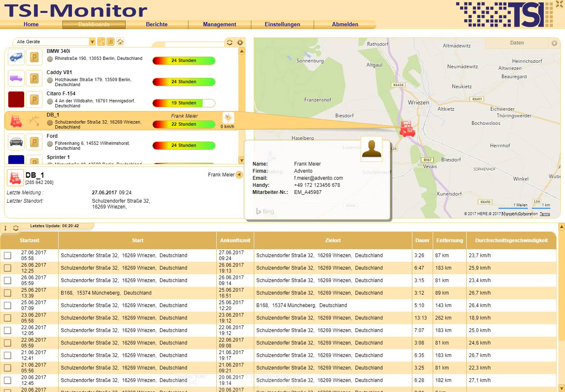565x392 pixels.
Task: Click the email f.meier@advento.com
Action: [318, 178]
